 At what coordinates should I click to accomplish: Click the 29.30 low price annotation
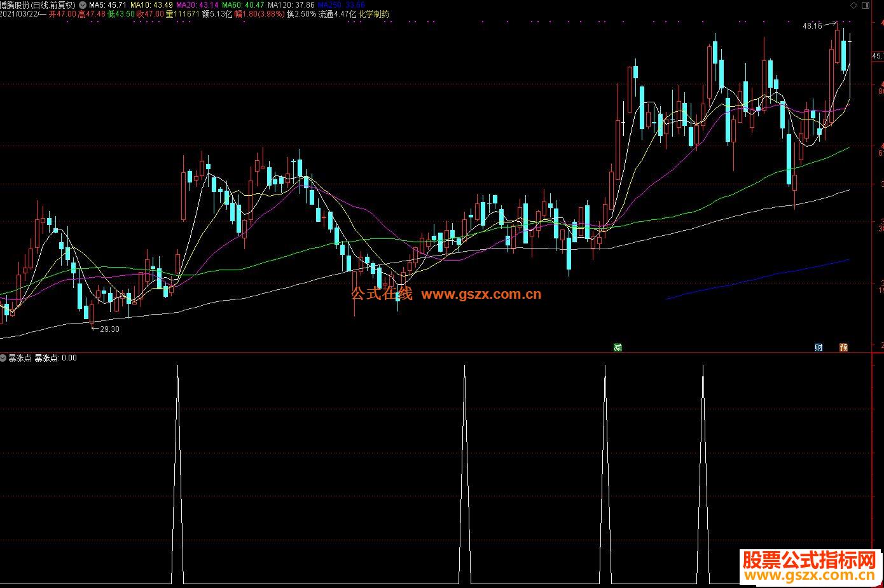tap(110, 329)
